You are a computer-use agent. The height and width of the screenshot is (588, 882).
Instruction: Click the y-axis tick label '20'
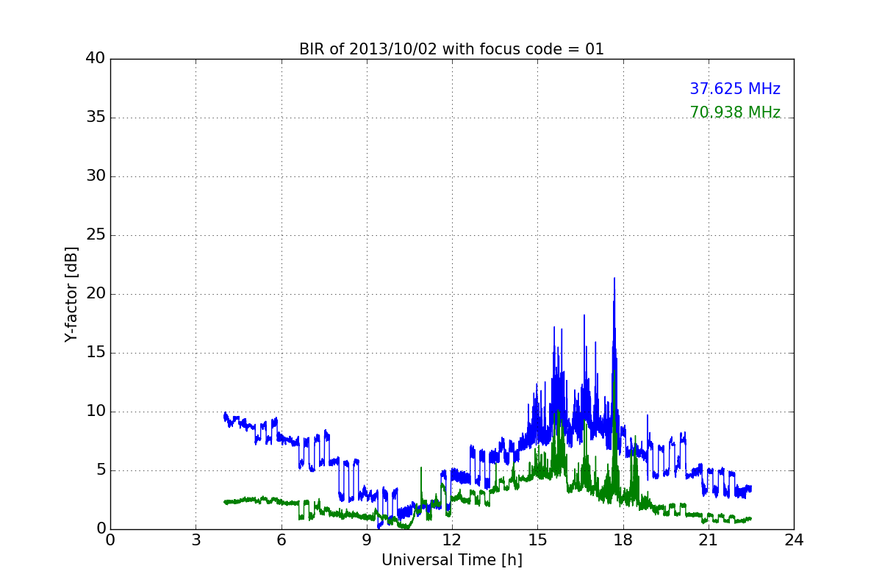(96, 294)
